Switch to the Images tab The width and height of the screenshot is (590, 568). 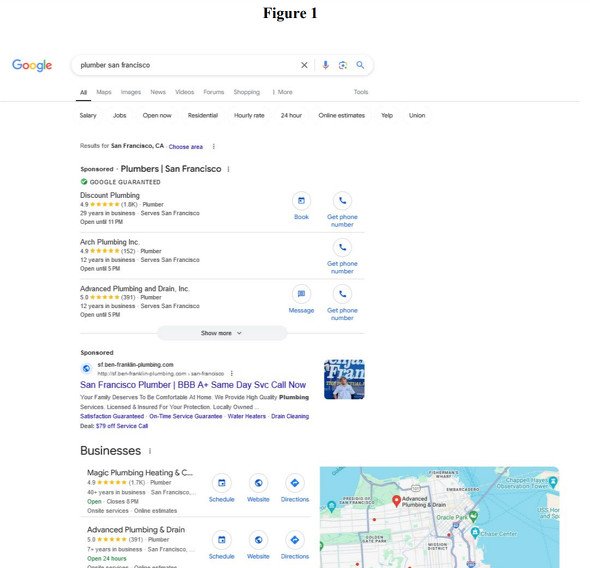[x=131, y=92]
